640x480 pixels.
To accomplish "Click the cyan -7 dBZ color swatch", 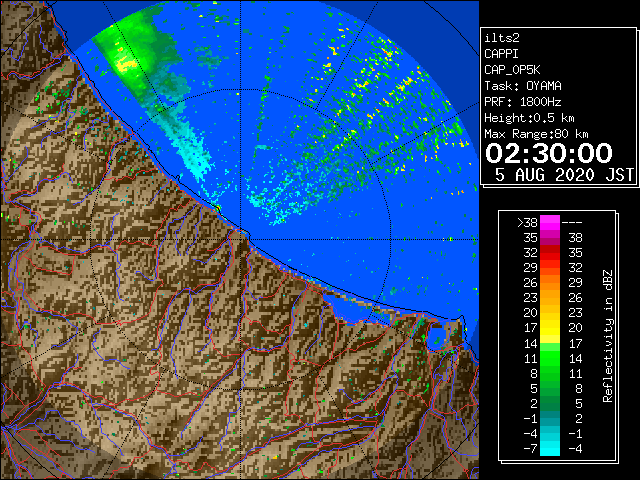I will (x=549, y=448).
